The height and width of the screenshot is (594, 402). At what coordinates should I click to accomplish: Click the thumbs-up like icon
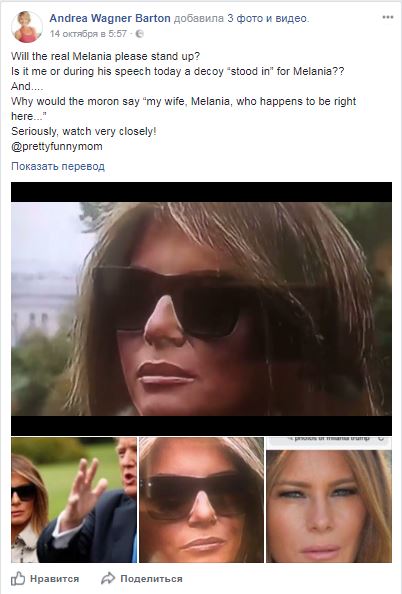(18, 578)
